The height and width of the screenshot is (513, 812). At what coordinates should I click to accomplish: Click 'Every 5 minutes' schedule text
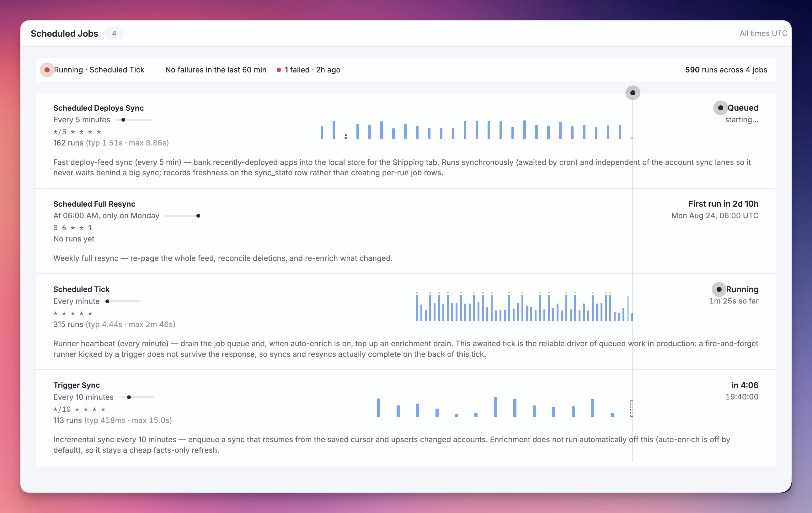[x=82, y=120]
